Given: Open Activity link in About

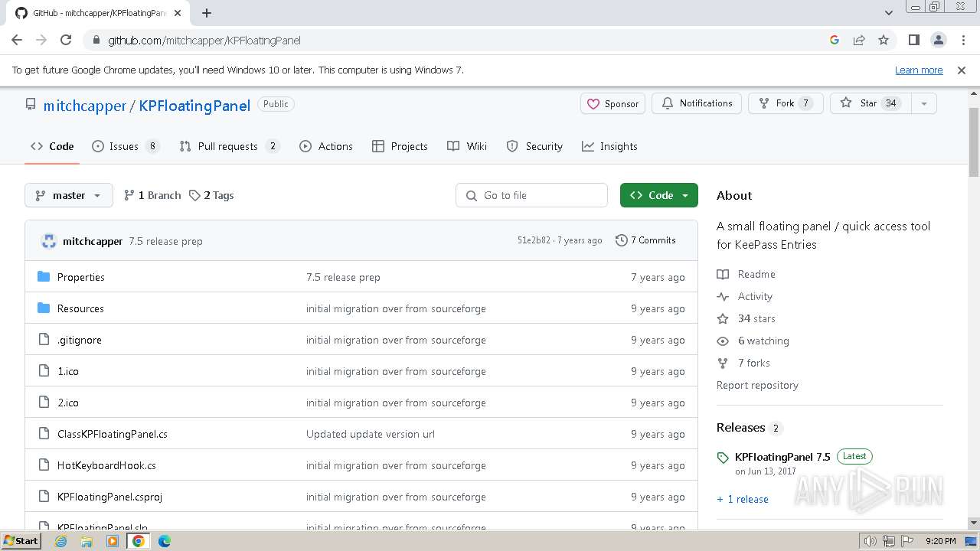Looking at the screenshot, I should 745,296.
